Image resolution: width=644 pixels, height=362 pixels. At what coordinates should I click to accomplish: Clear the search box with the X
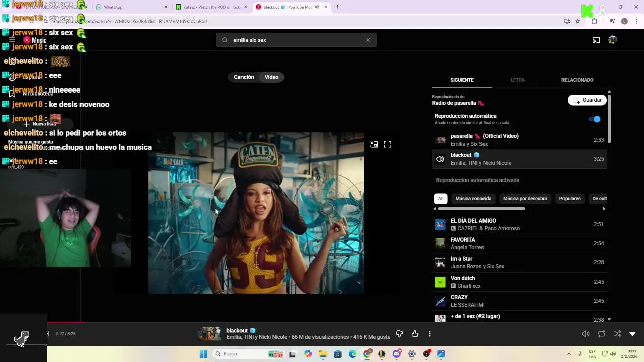pos(368,40)
